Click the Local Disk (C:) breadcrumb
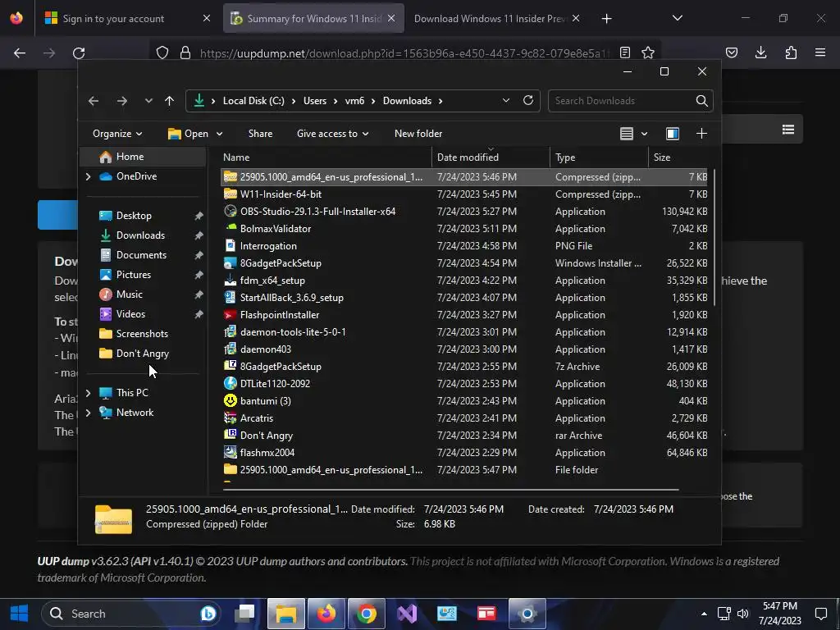The height and width of the screenshot is (630, 840). click(x=253, y=101)
